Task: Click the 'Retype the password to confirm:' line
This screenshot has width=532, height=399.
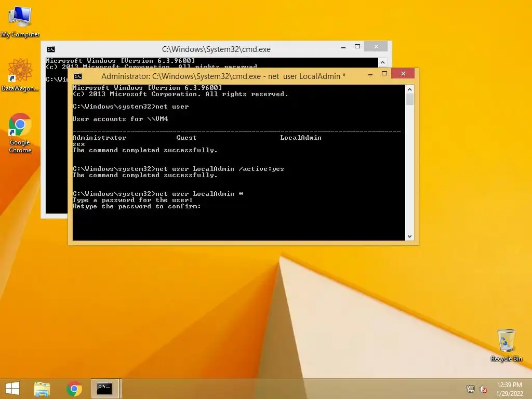Action: tap(137, 206)
